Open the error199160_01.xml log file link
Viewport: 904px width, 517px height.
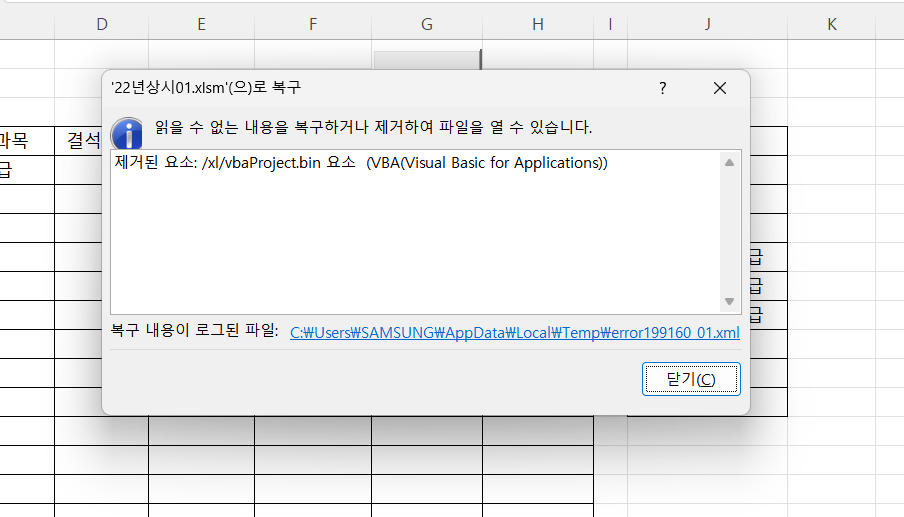514,333
